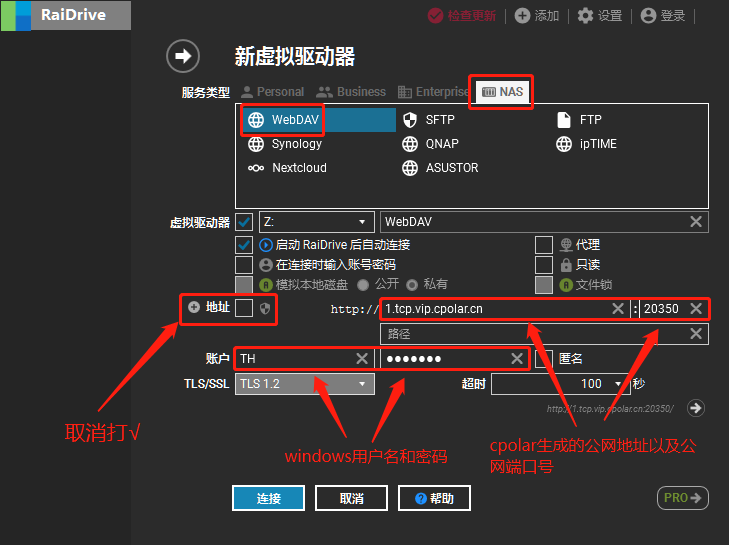Uncheck the 地址 secure checkbox
Image resolution: width=729 pixels, height=545 pixels.
click(244, 308)
